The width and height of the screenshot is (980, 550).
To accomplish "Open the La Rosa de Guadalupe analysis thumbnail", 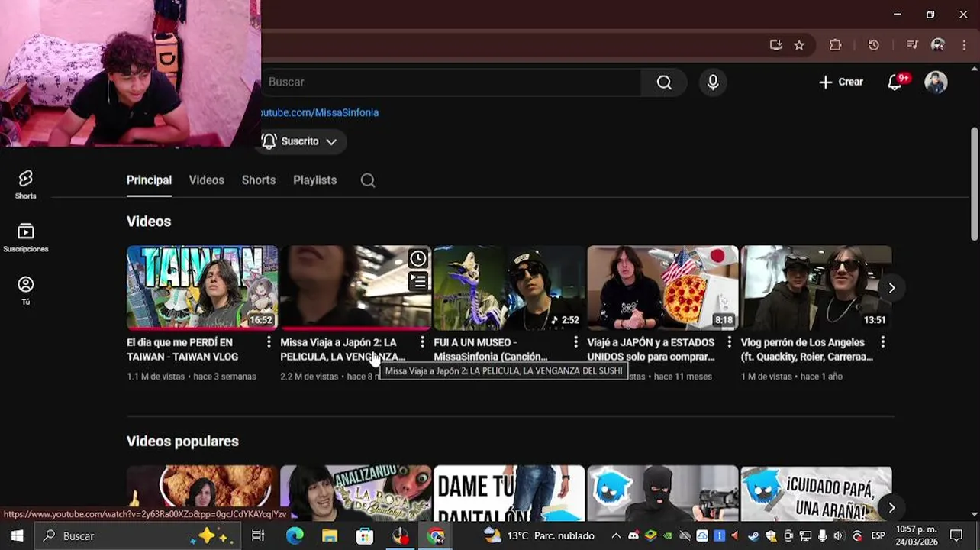I will [x=356, y=493].
